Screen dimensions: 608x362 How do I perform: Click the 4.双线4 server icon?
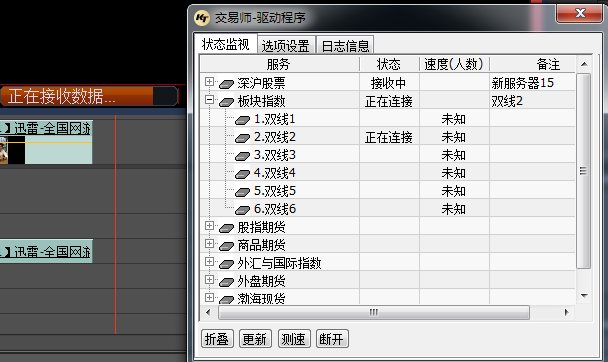242,174
